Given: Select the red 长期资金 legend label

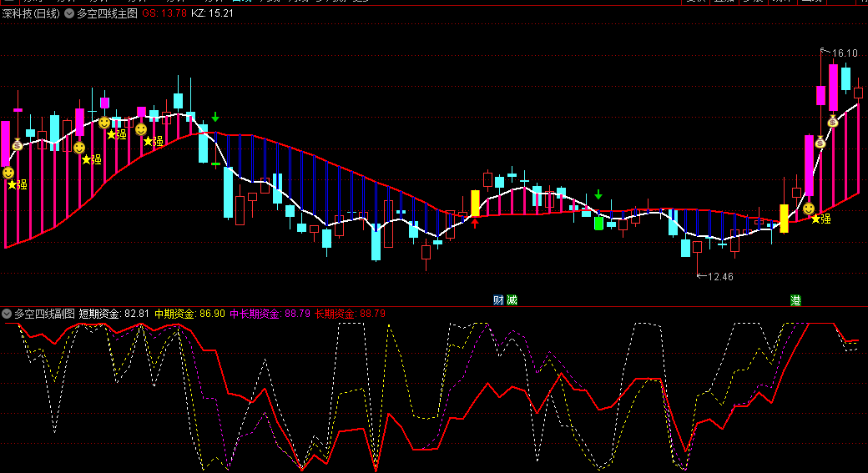Looking at the screenshot, I should (x=334, y=314).
